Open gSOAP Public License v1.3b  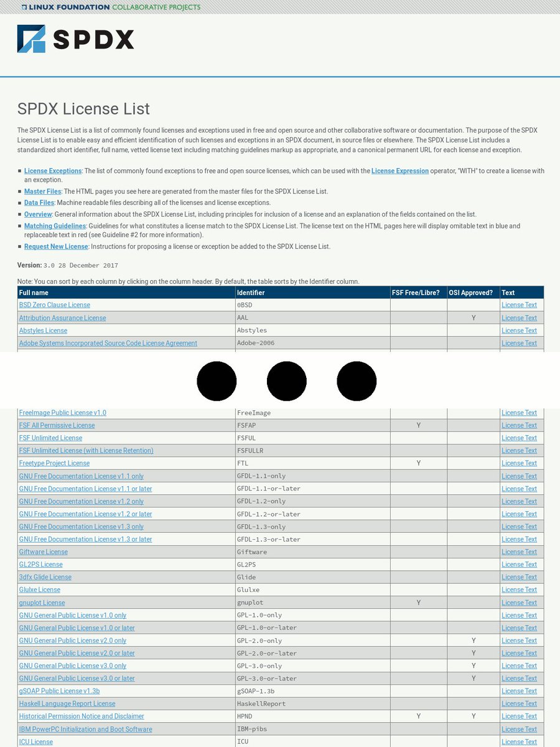pos(60,691)
